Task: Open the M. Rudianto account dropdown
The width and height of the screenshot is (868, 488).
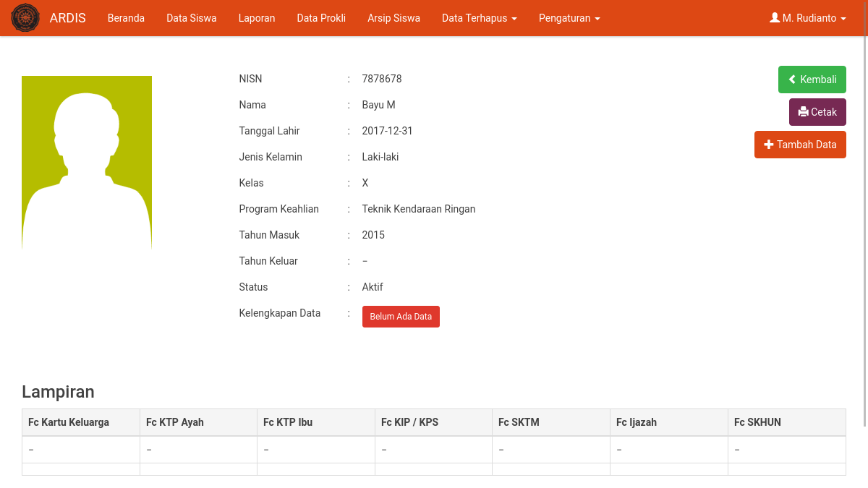Action: pos(808,18)
